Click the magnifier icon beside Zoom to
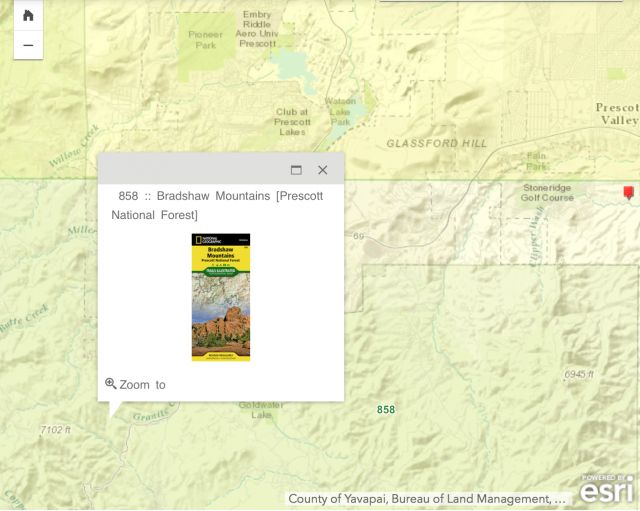640x511 pixels. click(111, 384)
